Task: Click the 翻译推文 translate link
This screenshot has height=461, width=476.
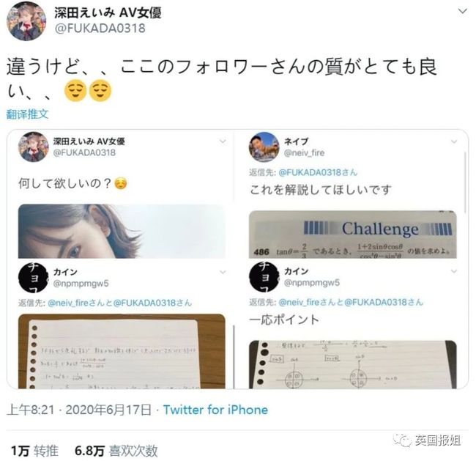Action: (27, 114)
